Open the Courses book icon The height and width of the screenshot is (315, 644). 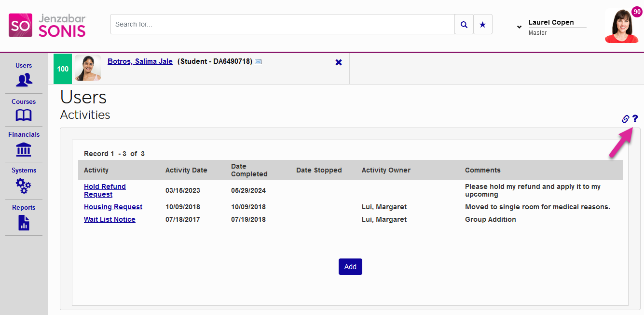[x=24, y=115]
